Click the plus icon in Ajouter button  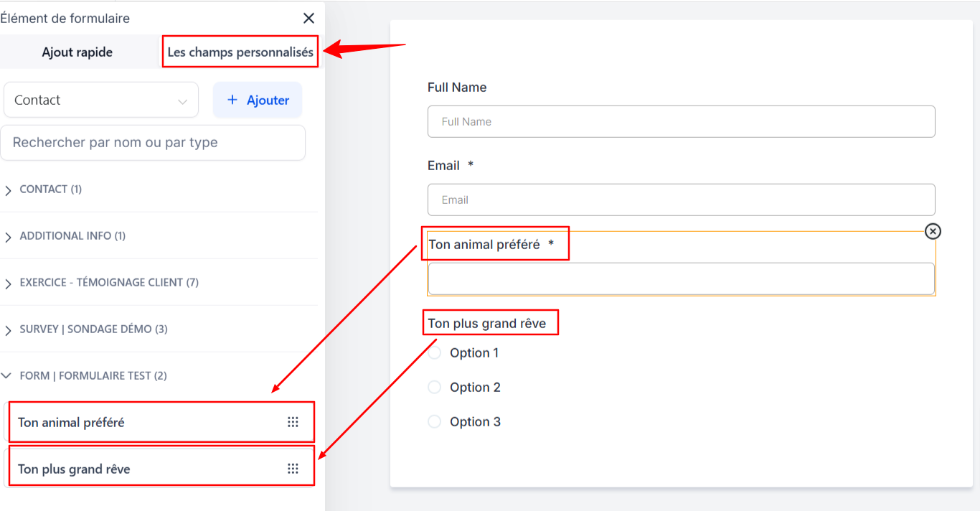[232, 100]
